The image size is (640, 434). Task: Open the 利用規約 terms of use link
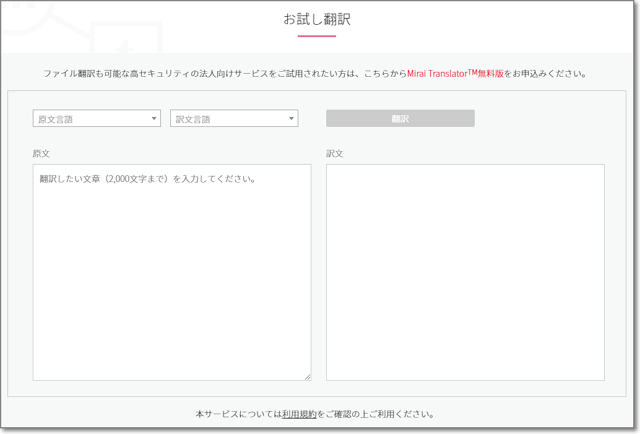click(x=299, y=414)
